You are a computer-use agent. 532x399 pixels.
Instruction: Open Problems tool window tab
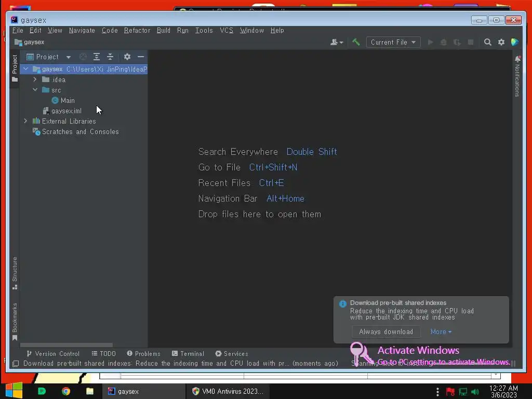point(143,353)
